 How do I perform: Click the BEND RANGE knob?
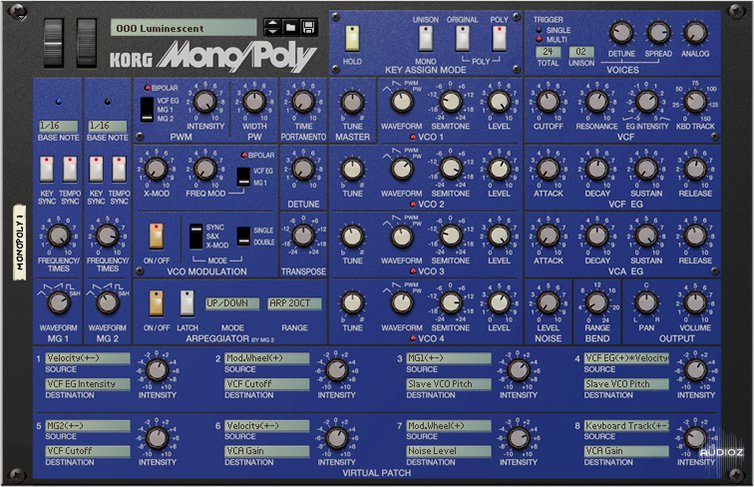tap(597, 303)
